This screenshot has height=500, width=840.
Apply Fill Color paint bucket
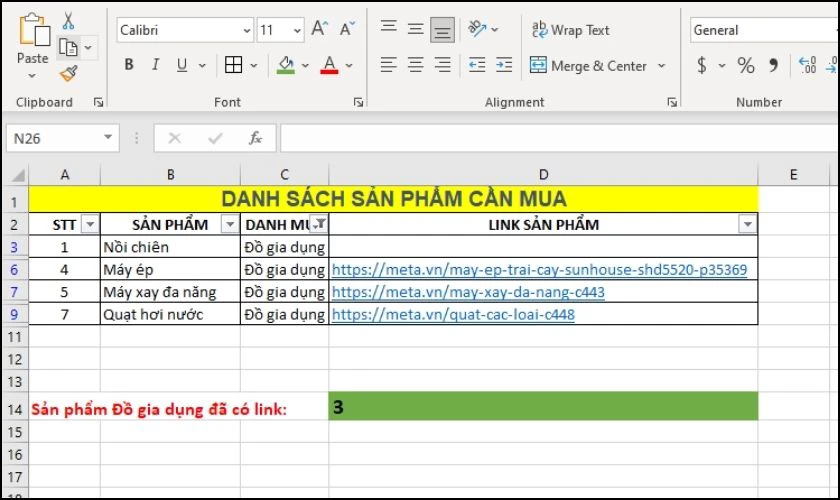286,65
